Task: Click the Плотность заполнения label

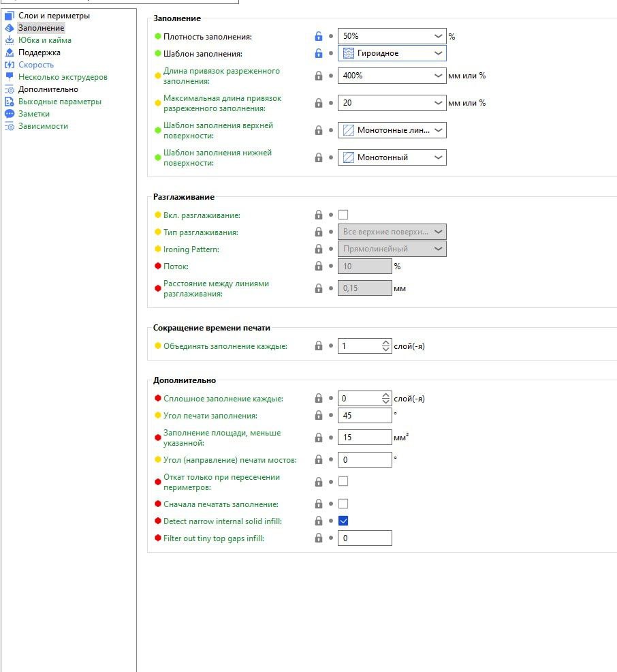Action: (207, 37)
